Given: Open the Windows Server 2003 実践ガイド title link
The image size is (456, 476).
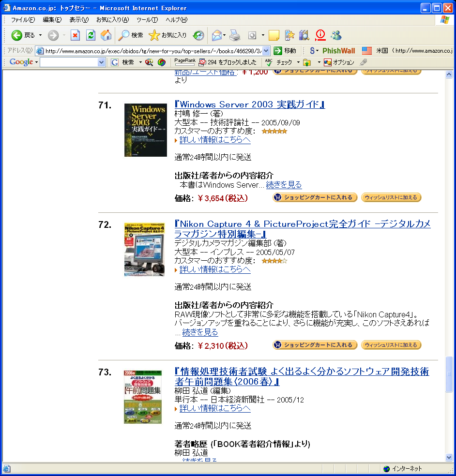Looking at the screenshot, I should [250, 104].
